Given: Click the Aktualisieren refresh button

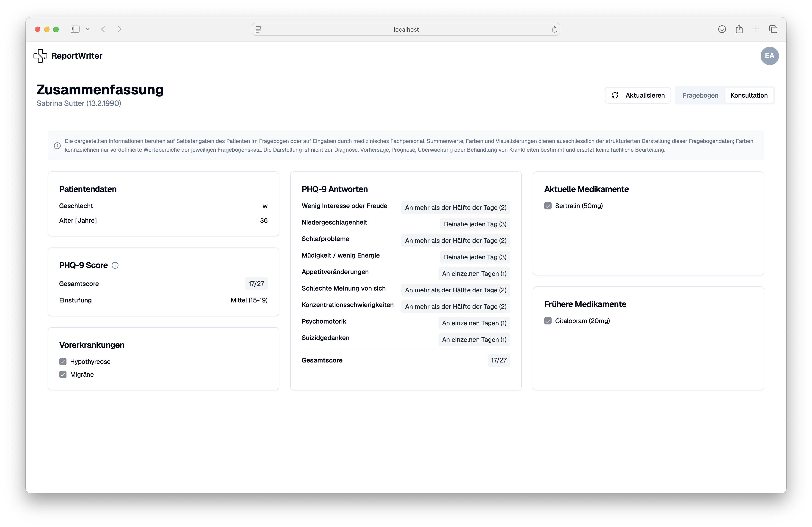Looking at the screenshot, I should pyautogui.click(x=638, y=95).
